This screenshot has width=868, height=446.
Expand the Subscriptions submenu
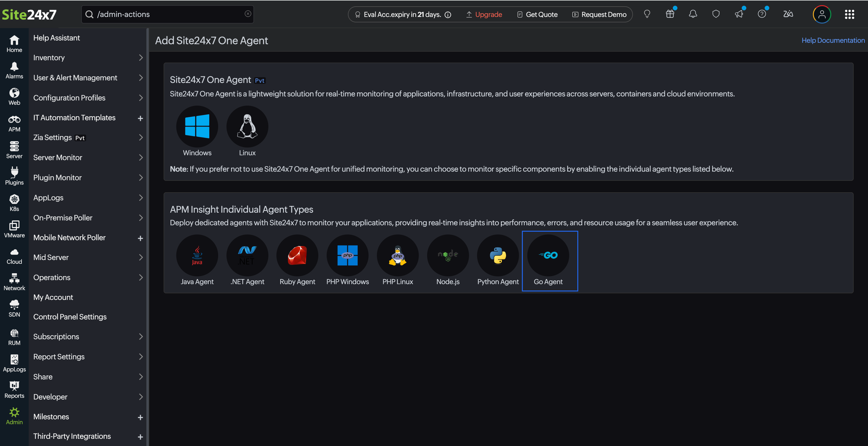[x=88, y=337]
